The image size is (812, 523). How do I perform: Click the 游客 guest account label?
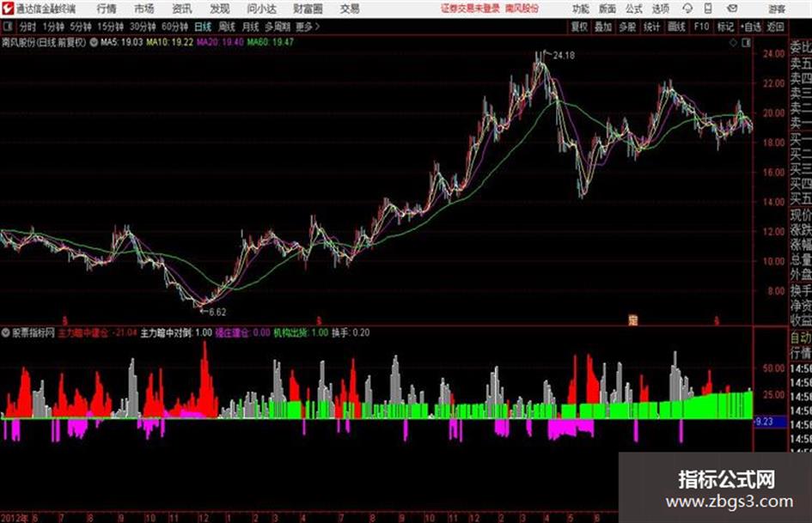tap(777, 9)
